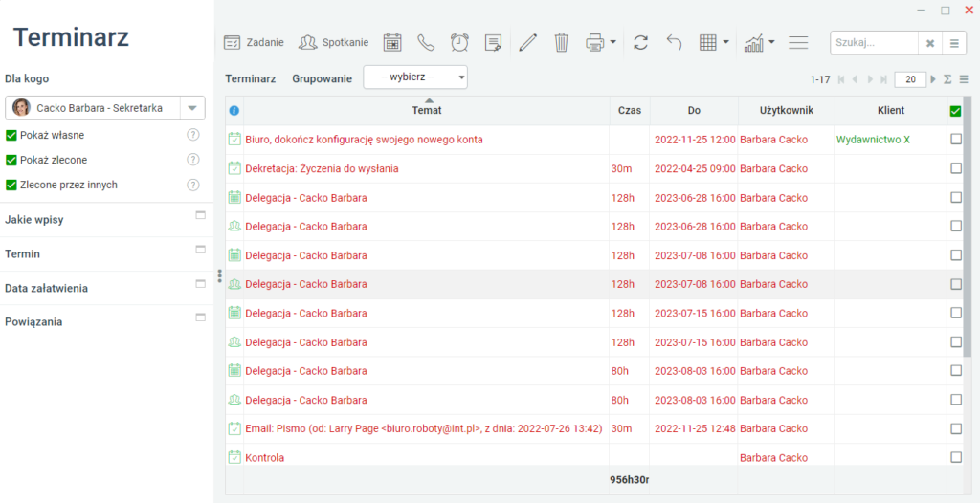The image size is (980, 503).
Task: Check the highlighted 2023-07-08 Delegacja row checkbox
Action: click(x=956, y=284)
